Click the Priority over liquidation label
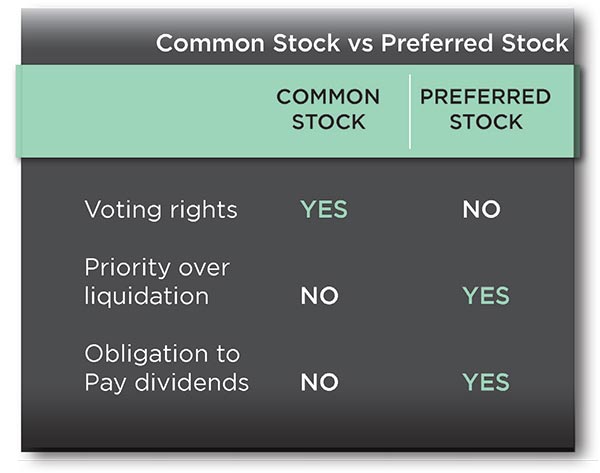Screen dimensions: 600x473 click(x=157, y=281)
